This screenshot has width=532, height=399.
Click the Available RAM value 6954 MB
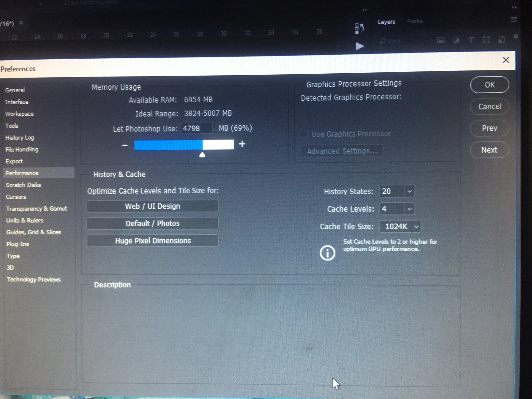pyautogui.click(x=198, y=99)
